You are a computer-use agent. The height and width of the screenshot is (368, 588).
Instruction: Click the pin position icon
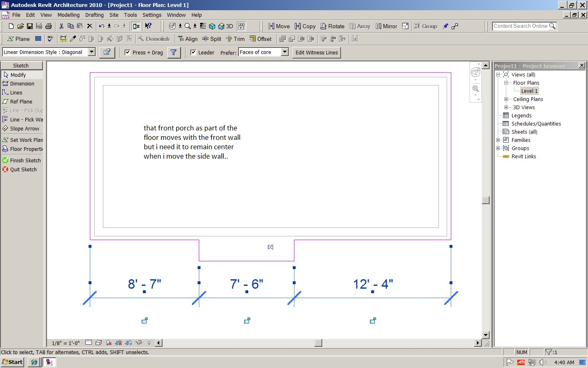tap(445, 26)
